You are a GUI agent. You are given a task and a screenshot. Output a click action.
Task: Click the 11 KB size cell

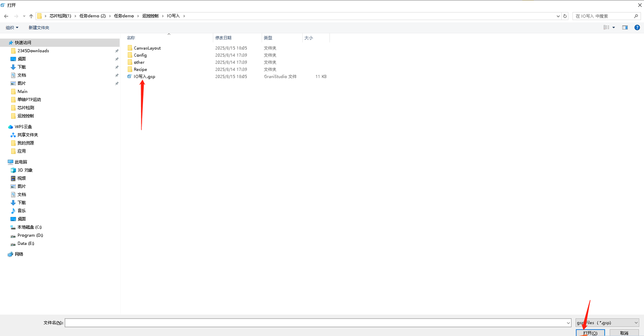[x=321, y=77]
